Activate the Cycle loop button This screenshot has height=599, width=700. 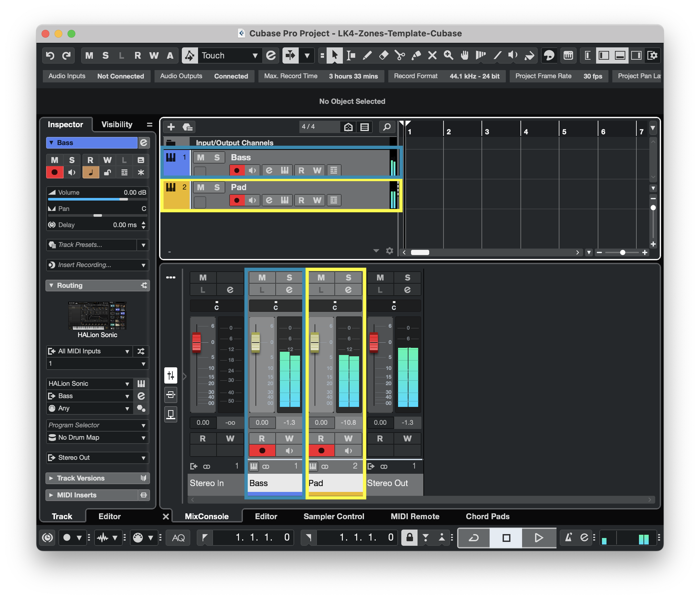pyautogui.click(x=474, y=538)
